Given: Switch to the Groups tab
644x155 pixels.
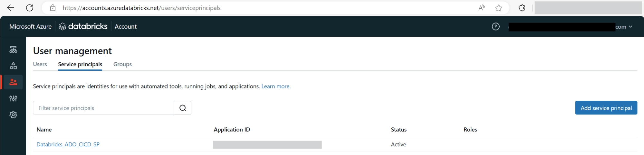Looking at the screenshot, I should tap(122, 64).
